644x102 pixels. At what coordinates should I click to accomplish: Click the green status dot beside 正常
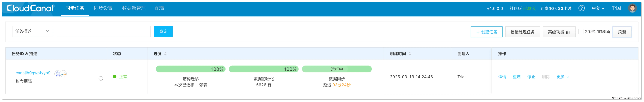click(114, 77)
